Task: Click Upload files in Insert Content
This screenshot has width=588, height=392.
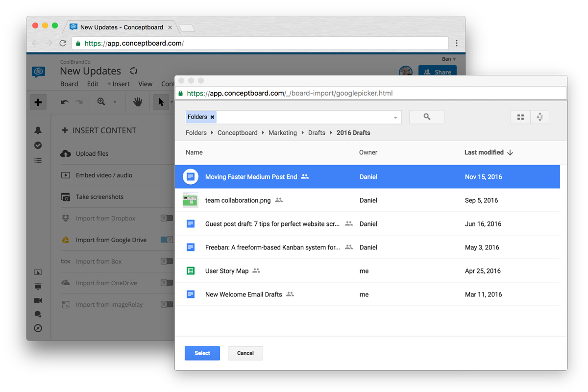Action: (x=92, y=153)
